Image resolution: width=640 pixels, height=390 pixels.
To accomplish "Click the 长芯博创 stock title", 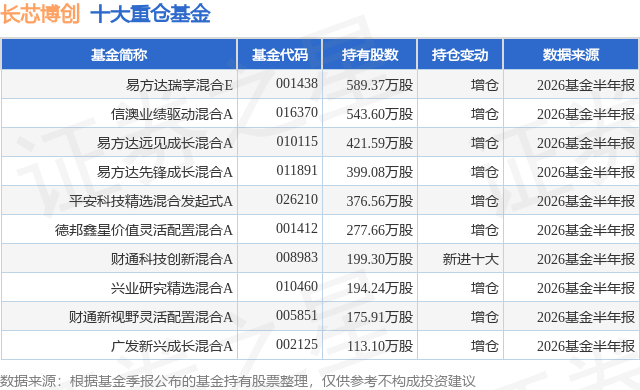I will 40,14.
